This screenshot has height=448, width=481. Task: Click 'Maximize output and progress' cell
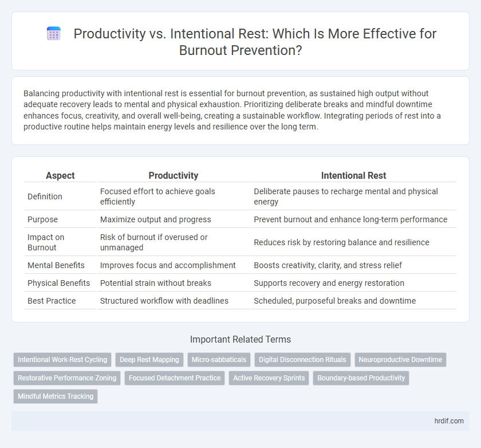click(174, 219)
